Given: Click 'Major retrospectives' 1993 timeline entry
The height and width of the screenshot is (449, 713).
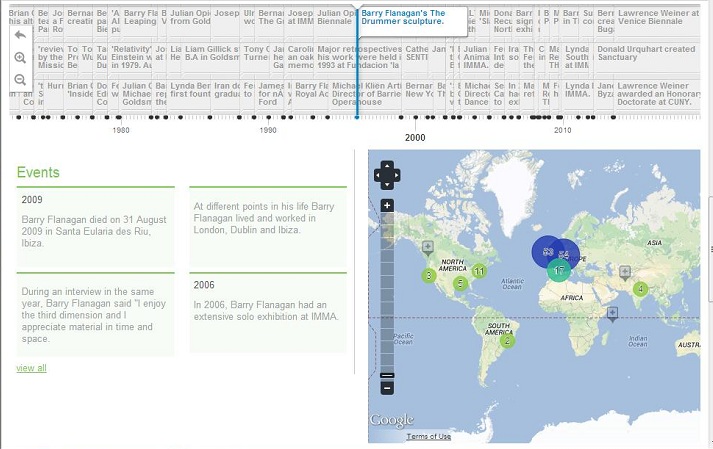Looking at the screenshot, I should coord(358,58).
